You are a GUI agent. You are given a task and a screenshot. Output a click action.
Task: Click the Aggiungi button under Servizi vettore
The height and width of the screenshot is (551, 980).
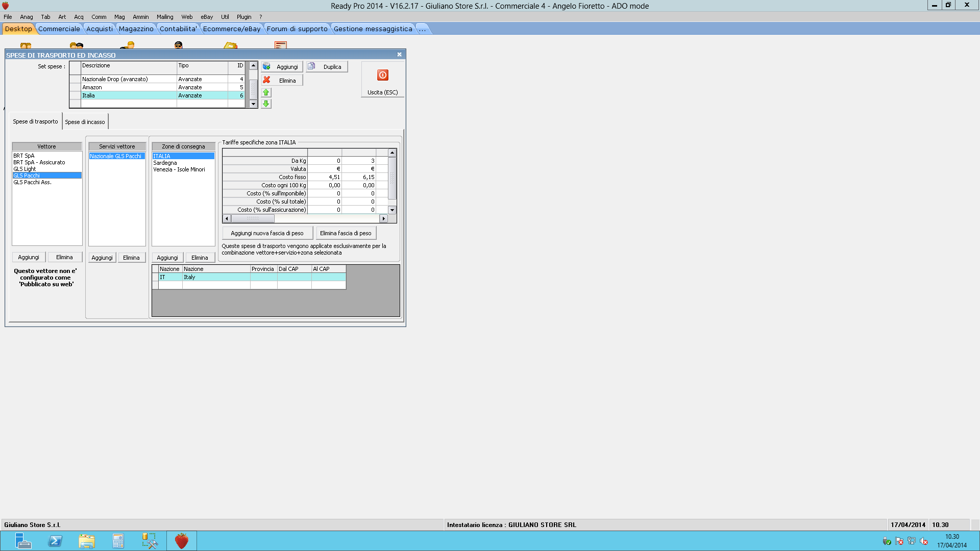pyautogui.click(x=102, y=258)
